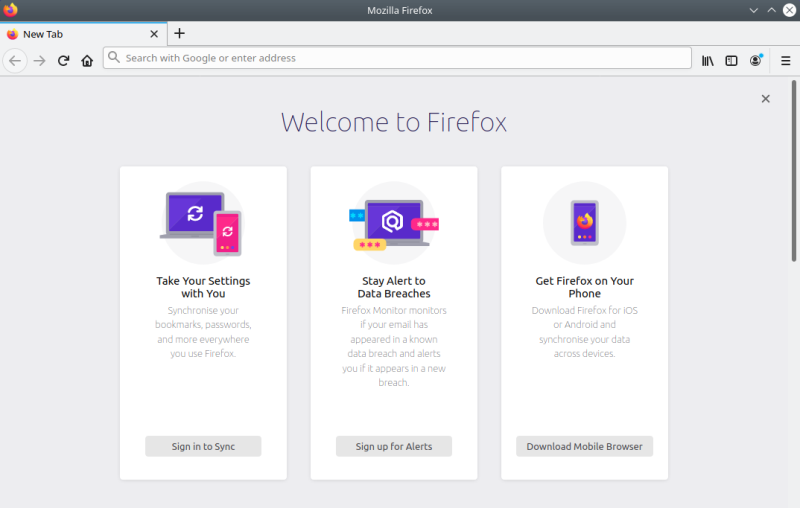Click the Take Your Settings with You heading
This screenshot has height=508, width=800.
(203, 287)
